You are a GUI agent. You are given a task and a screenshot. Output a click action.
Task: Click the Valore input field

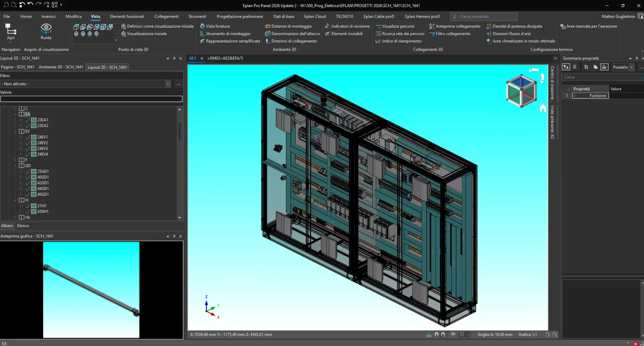click(x=91, y=99)
